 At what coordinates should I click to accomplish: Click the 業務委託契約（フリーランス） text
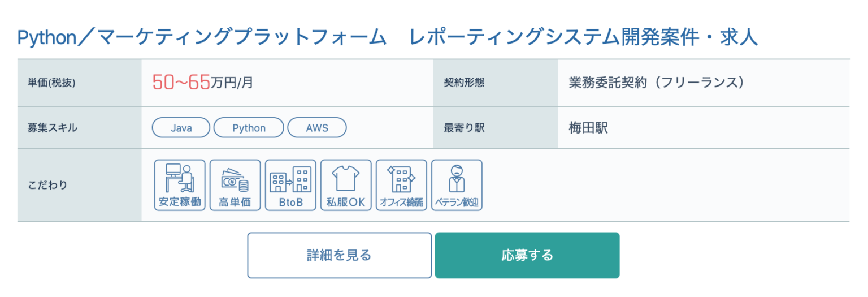click(x=656, y=83)
